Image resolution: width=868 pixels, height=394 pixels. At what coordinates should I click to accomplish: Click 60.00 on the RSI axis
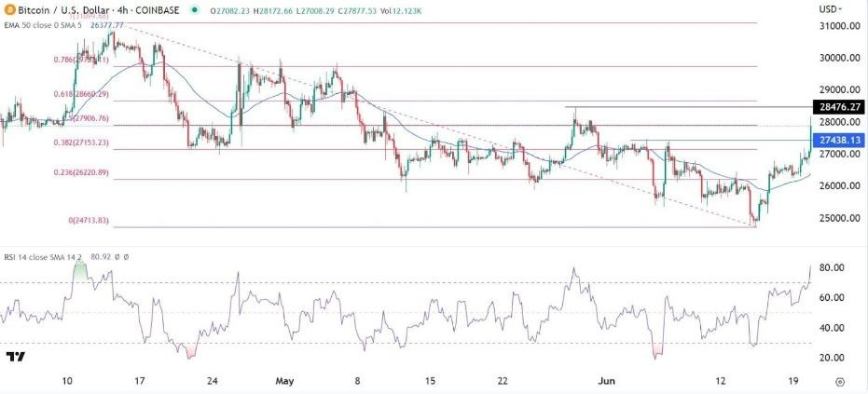click(832, 298)
